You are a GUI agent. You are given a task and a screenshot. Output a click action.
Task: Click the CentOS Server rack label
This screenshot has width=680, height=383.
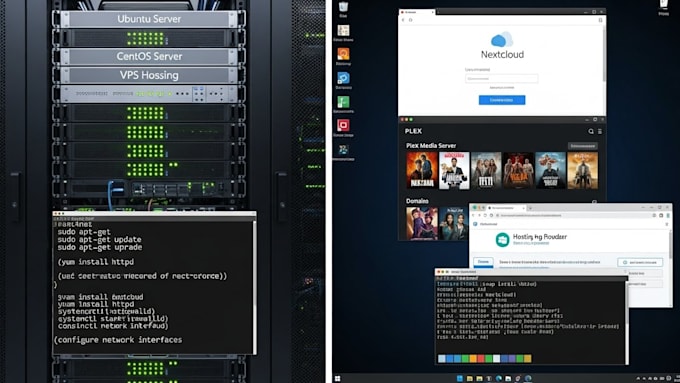point(149,56)
